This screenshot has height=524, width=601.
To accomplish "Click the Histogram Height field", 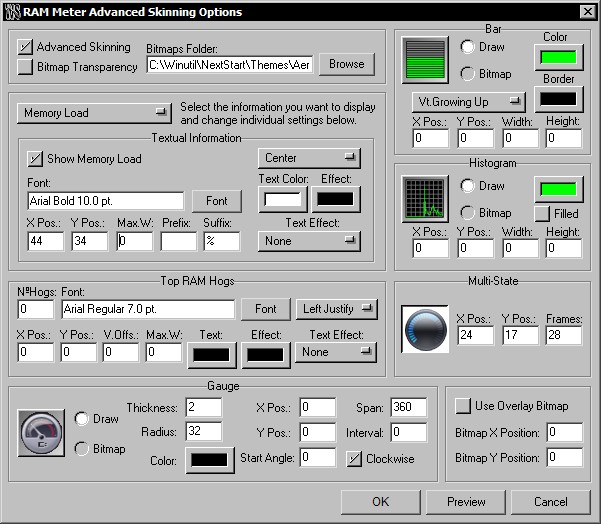I will click(x=564, y=248).
